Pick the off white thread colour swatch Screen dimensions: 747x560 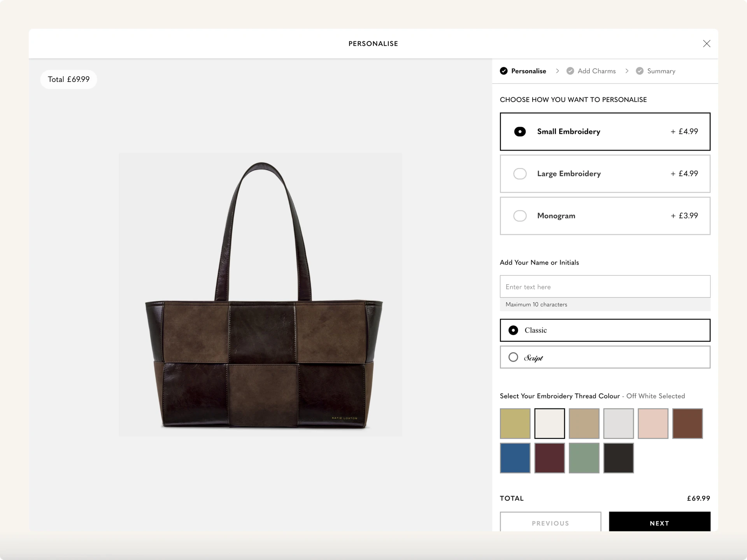(x=549, y=423)
